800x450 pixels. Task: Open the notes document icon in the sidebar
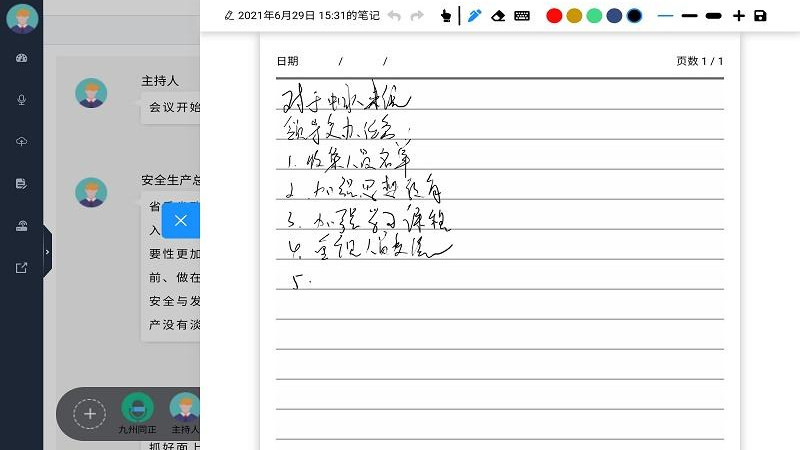click(x=21, y=183)
